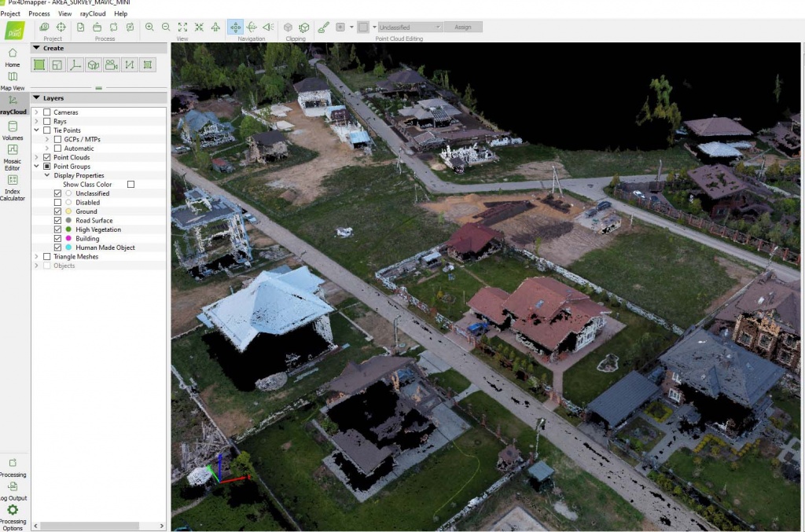The image size is (805, 532).
Task: Open the Mosaic Editor view
Action: tap(13, 153)
